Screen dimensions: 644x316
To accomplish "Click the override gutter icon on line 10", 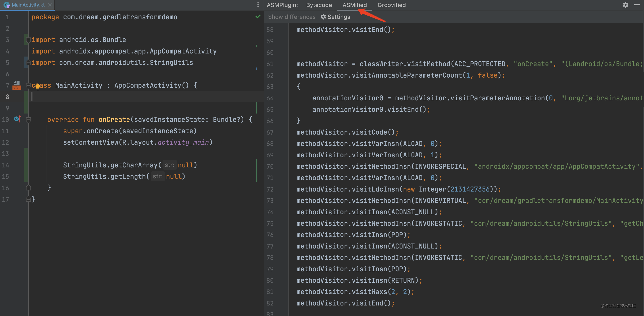I will [17, 119].
